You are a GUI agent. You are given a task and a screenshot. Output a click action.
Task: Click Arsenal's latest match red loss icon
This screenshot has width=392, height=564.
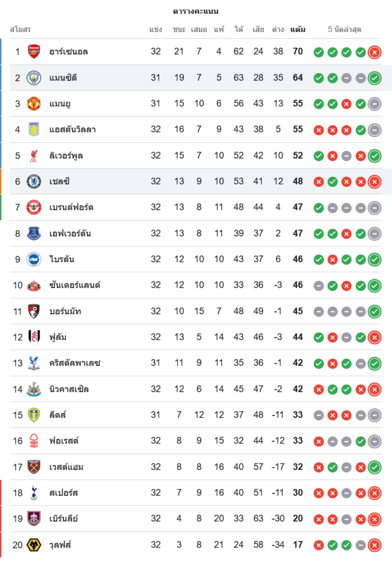375,52
